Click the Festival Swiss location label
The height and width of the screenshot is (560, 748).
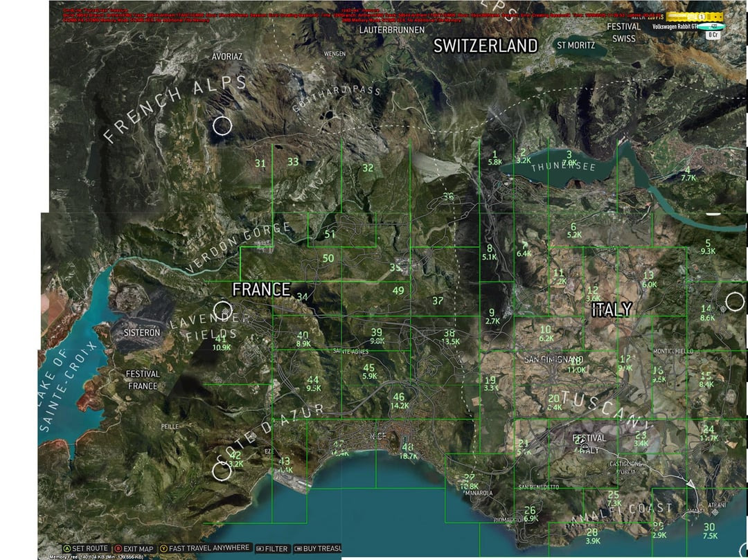(623, 33)
